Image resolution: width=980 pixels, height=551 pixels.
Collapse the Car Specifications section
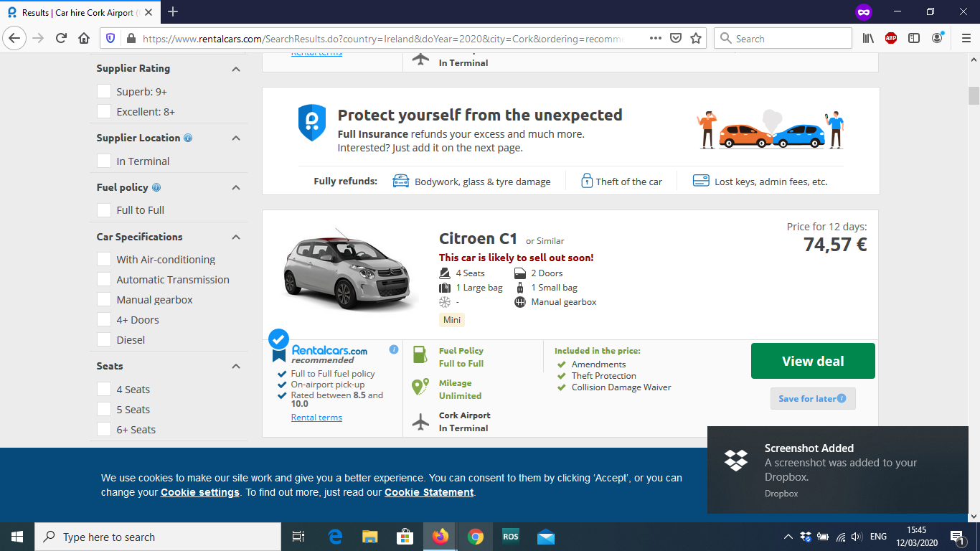click(x=235, y=237)
